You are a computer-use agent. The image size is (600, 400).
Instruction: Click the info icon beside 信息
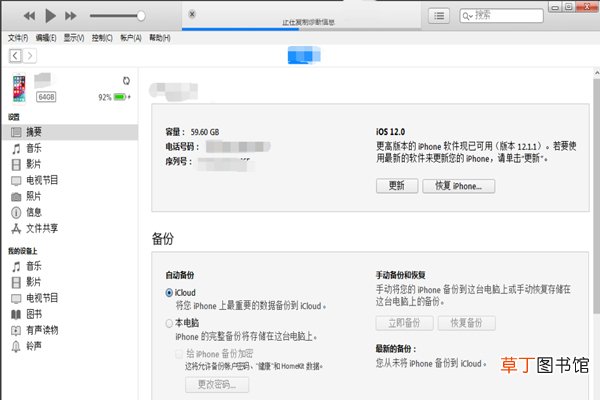click(16, 212)
